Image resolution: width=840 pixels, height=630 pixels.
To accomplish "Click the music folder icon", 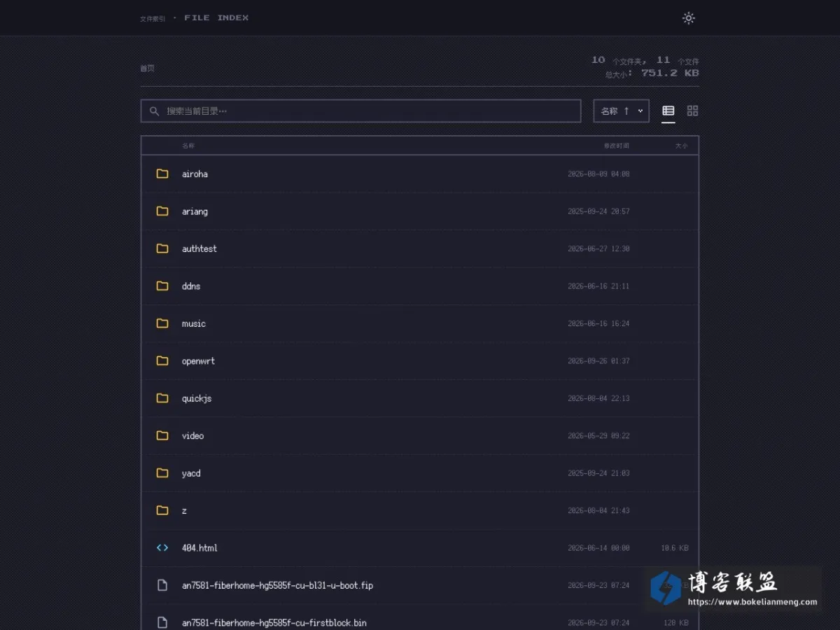I will (x=162, y=323).
